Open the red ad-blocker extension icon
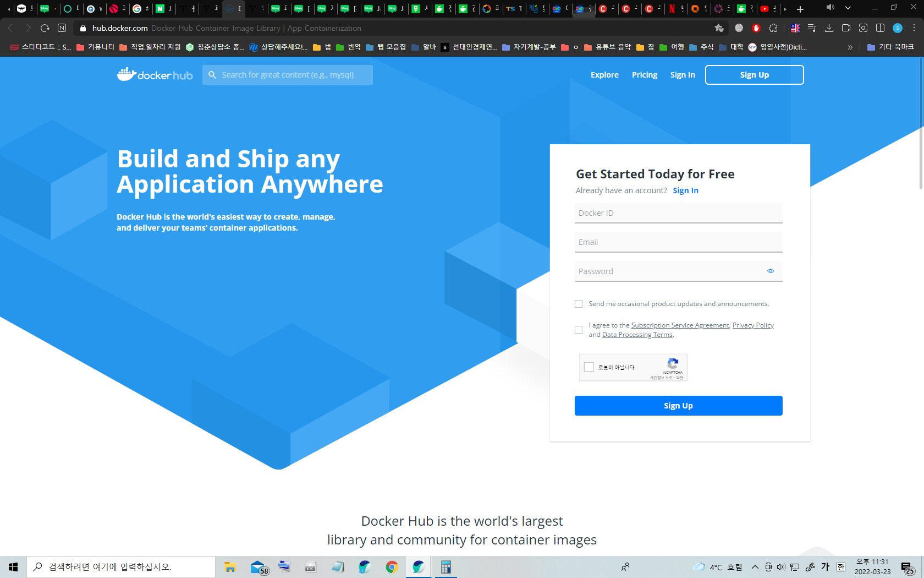Viewport: 924px width, 578px height. (x=756, y=28)
